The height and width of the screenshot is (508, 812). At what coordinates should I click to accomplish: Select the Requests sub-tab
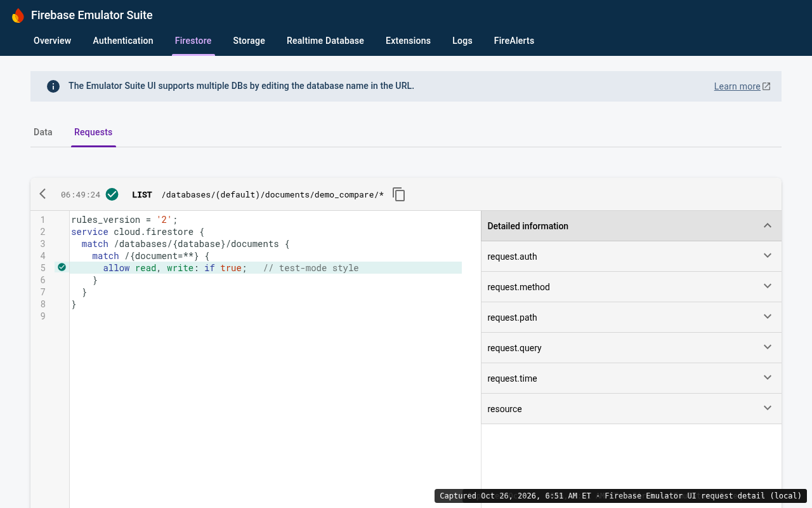click(x=93, y=132)
